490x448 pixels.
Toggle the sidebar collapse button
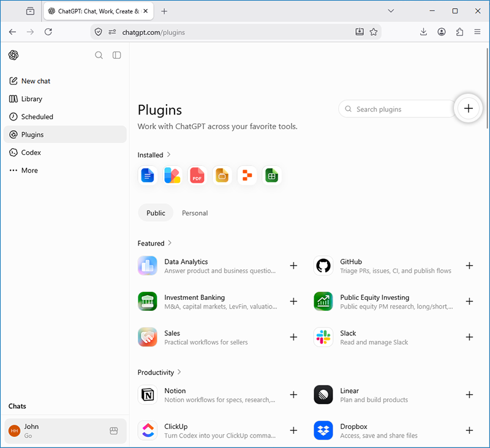[116, 55]
